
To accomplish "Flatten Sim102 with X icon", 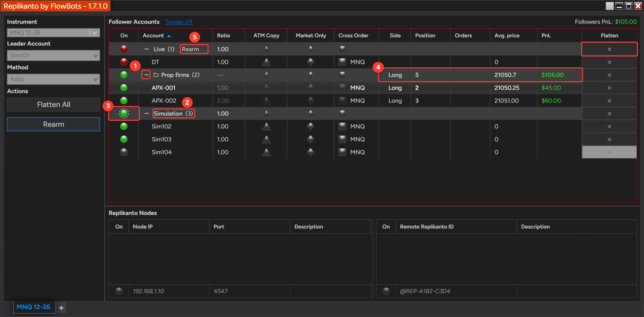I will click(609, 126).
